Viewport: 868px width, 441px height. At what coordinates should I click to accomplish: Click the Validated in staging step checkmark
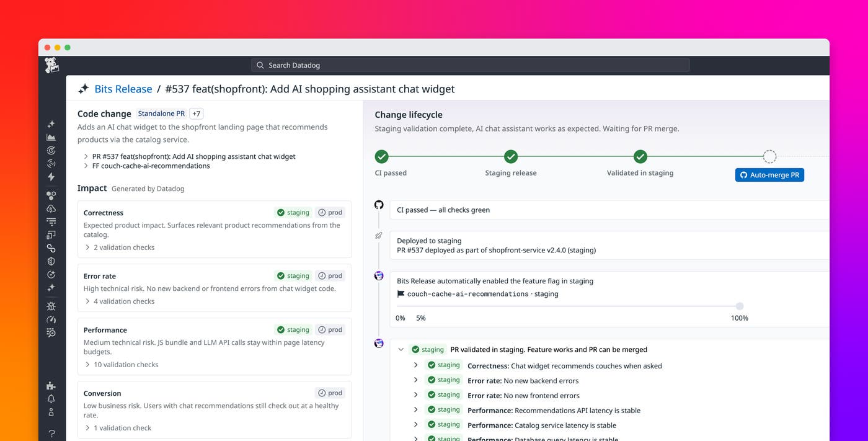(640, 156)
